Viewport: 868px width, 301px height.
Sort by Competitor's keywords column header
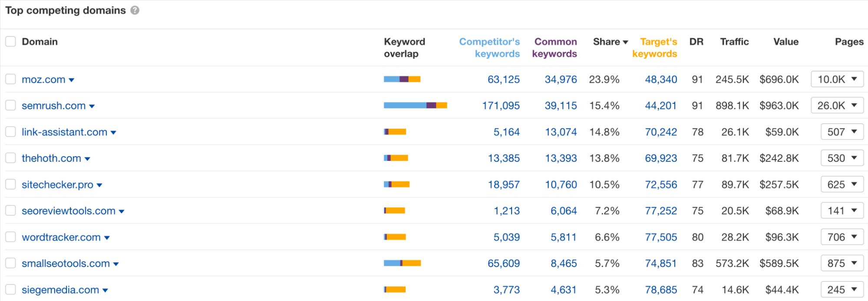(489, 48)
